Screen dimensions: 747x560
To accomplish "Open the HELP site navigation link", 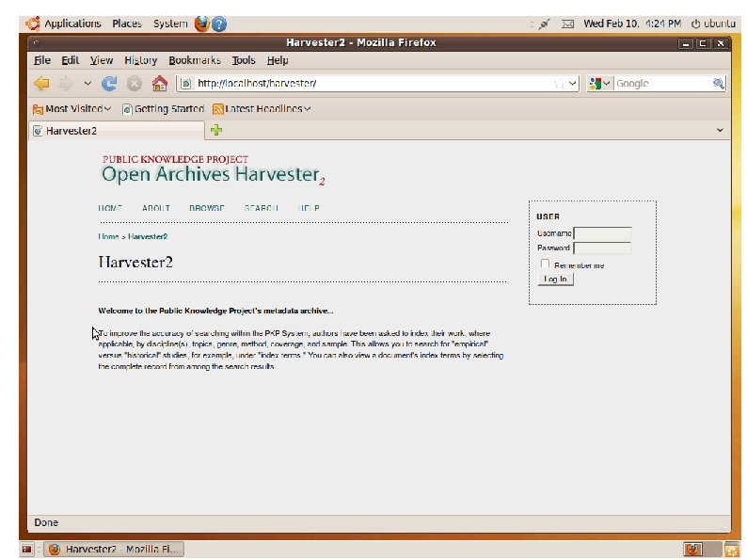I will click(x=309, y=208).
